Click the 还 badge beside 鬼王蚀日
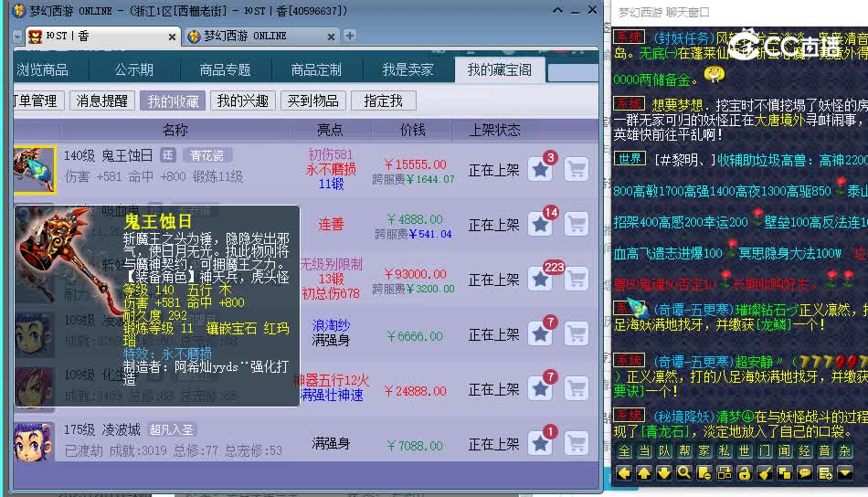 [x=168, y=155]
